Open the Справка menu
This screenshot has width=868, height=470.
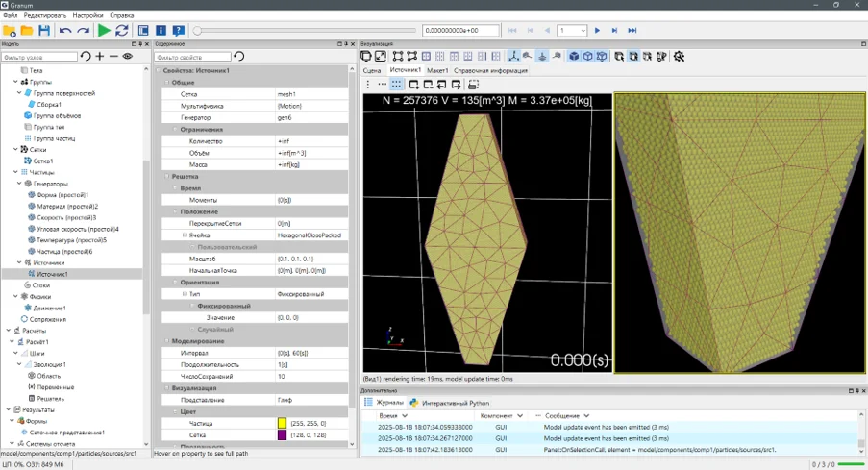tap(122, 15)
